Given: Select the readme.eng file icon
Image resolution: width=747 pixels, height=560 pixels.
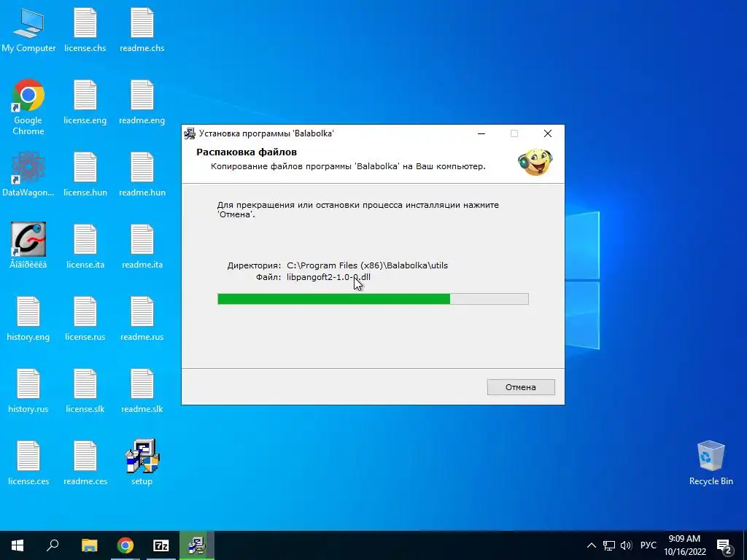Looking at the screenshot, I should coord(142,102).
